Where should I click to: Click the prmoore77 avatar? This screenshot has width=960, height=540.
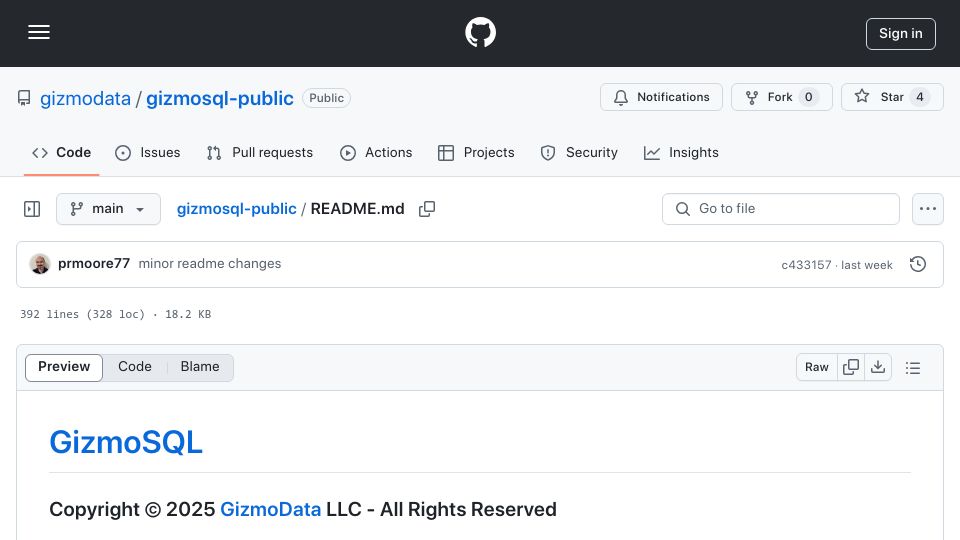(x=40, y=264)
